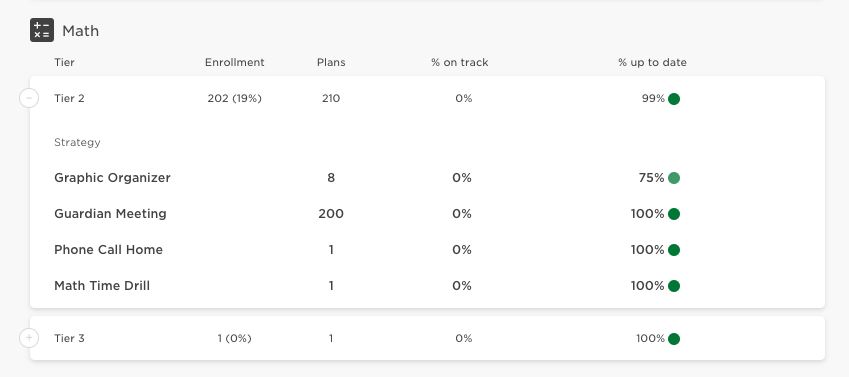Collapse the Tier 2 row
Viewport: 849px width, 377px height.
coord(29,98)
